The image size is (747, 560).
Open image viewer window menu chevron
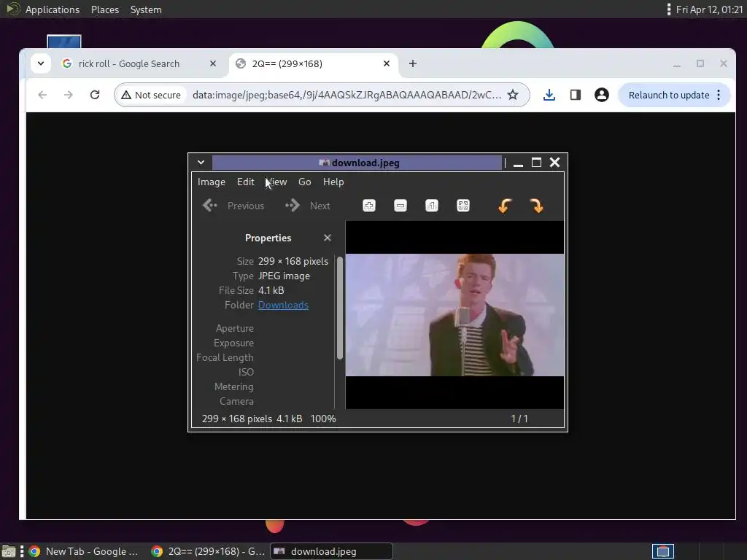201,163
